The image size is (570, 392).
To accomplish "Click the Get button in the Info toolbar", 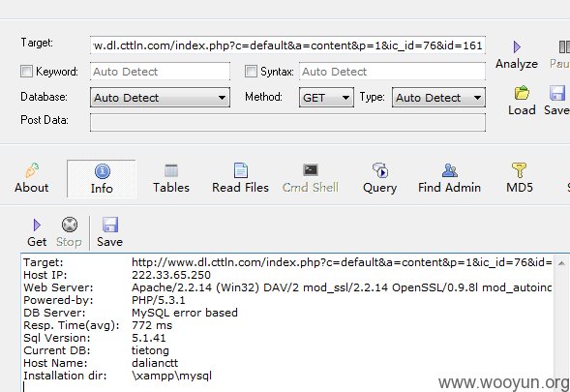I will pos(37,232).
